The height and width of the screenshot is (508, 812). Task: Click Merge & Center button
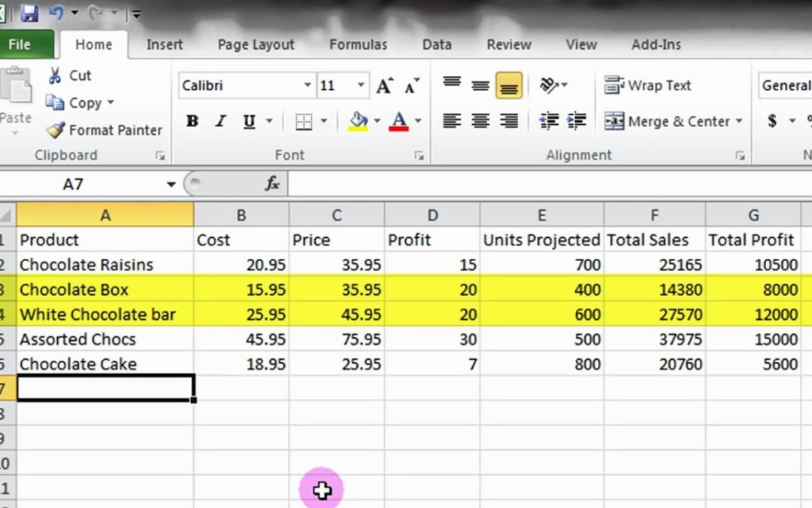click(x=667, y=121)
